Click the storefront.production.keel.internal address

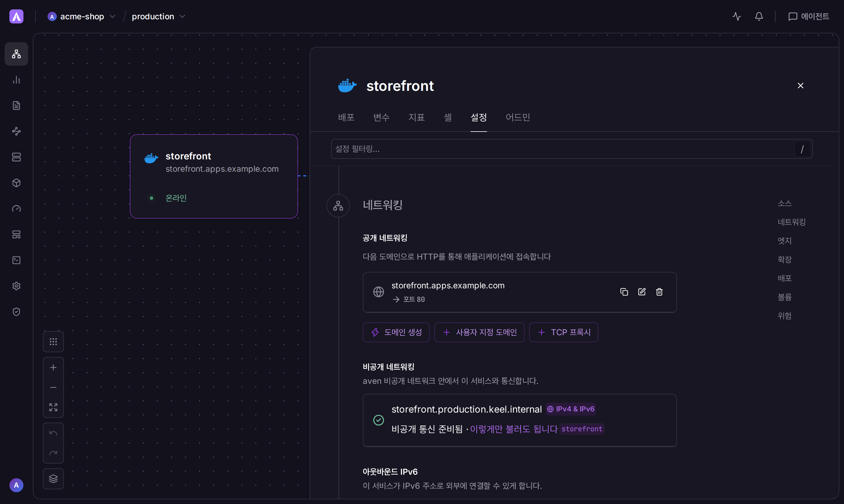pyautogui.click(x=466, y=409)
